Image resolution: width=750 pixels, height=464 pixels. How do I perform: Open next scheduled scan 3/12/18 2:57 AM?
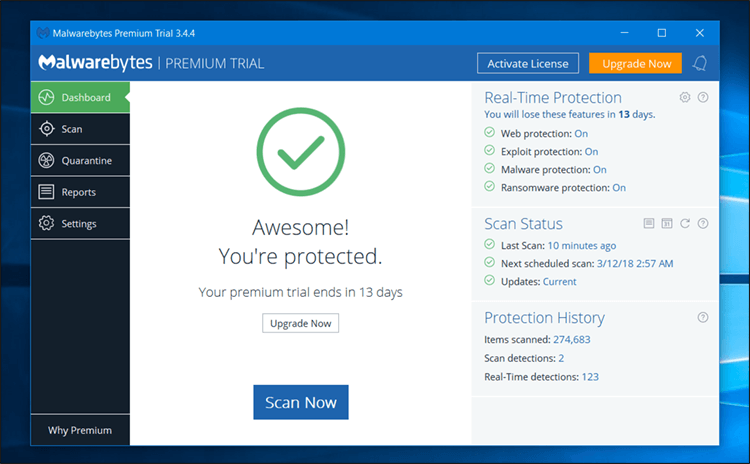tap(635, 264)
